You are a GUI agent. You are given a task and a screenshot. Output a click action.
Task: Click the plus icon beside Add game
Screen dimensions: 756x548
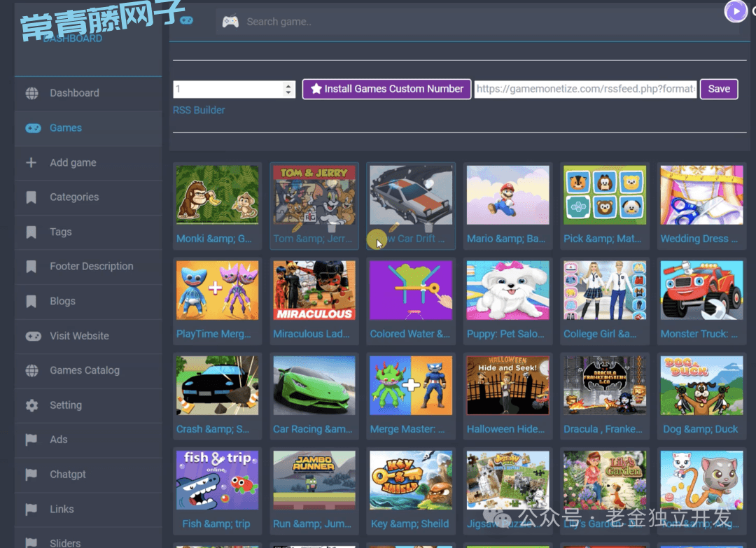point(31,162)
